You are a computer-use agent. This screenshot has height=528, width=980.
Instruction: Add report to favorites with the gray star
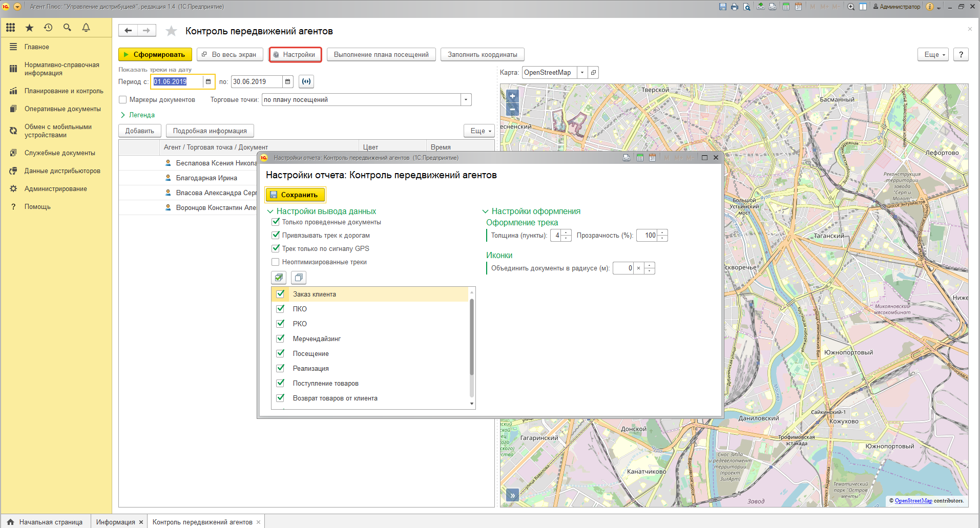pyautogui.click(x=171, y=31)
